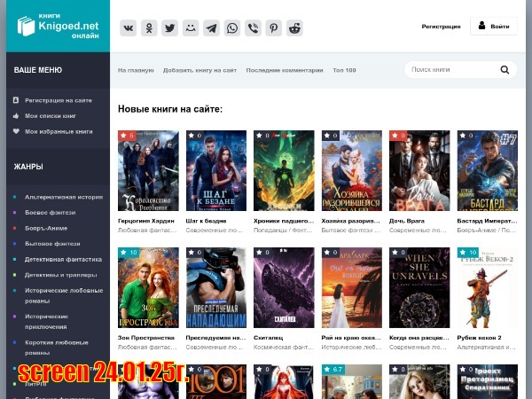This screenshot has height=399, width=532.
Task: Open the Рубеж веков 2 cover
Action: (x=488, y=287)
